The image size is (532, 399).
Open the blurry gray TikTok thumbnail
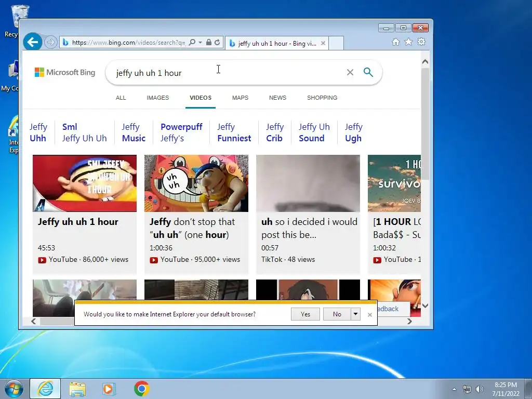pos(308,183)
